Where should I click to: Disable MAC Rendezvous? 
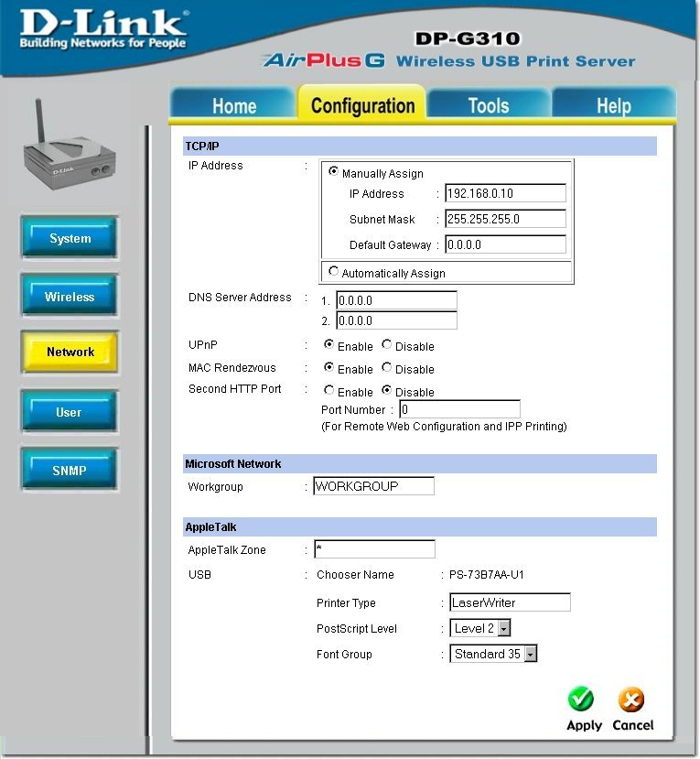(386, 367)
